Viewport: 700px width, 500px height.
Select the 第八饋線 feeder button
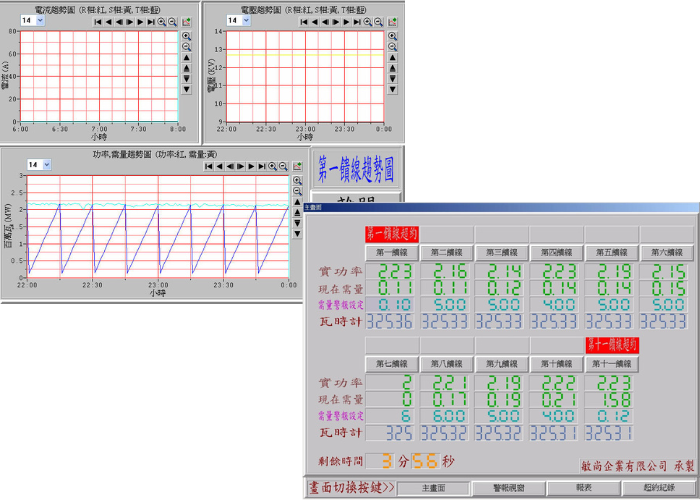point(447,364)
